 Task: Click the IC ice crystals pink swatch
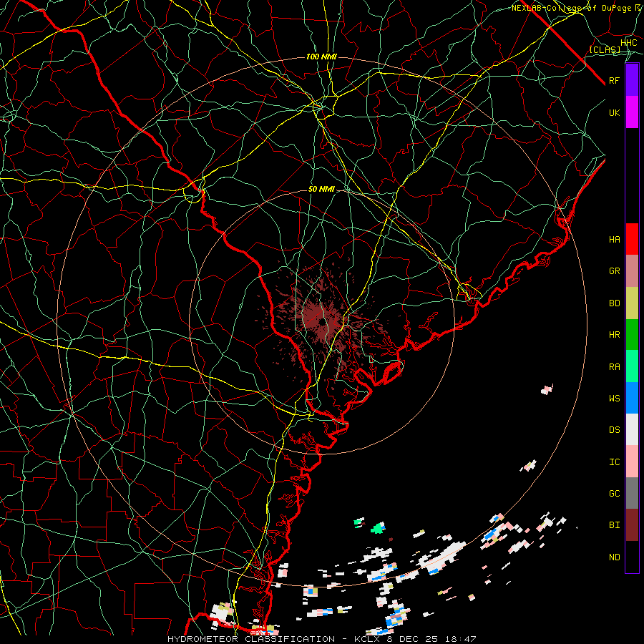632,462
